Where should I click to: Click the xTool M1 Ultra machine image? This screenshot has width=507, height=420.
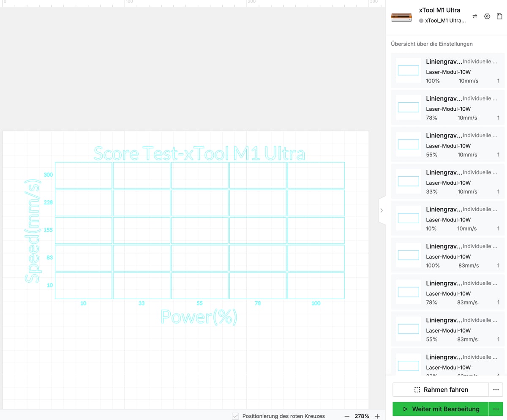(401, 17)
